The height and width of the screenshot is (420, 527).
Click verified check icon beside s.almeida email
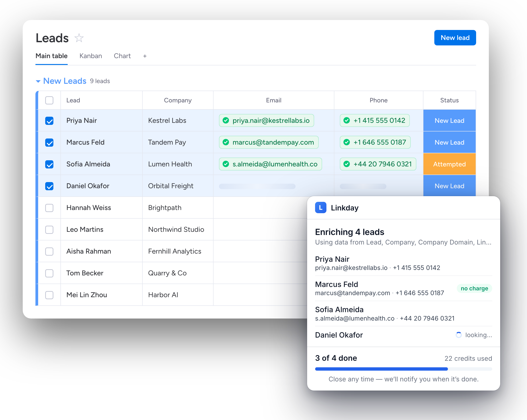coord(226,164)
